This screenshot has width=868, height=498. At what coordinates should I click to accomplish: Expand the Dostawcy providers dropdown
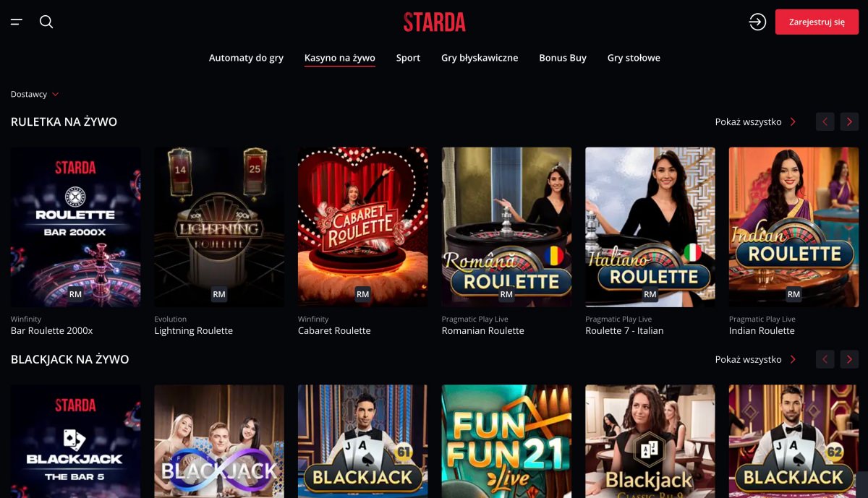[35, 94]
